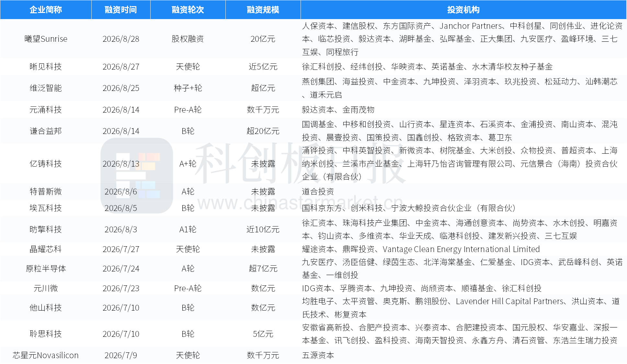Select the 2026/8/14 date in 元涌科技 row
The image size is (627, 364).
[121, 110]
